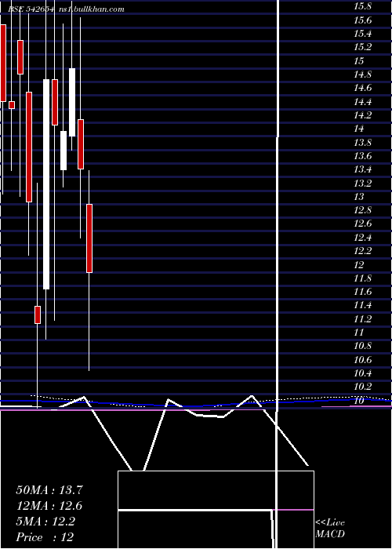Select the 13 price axis label
The height and width of the screenshot is (549, 392).
pos(359,196)
